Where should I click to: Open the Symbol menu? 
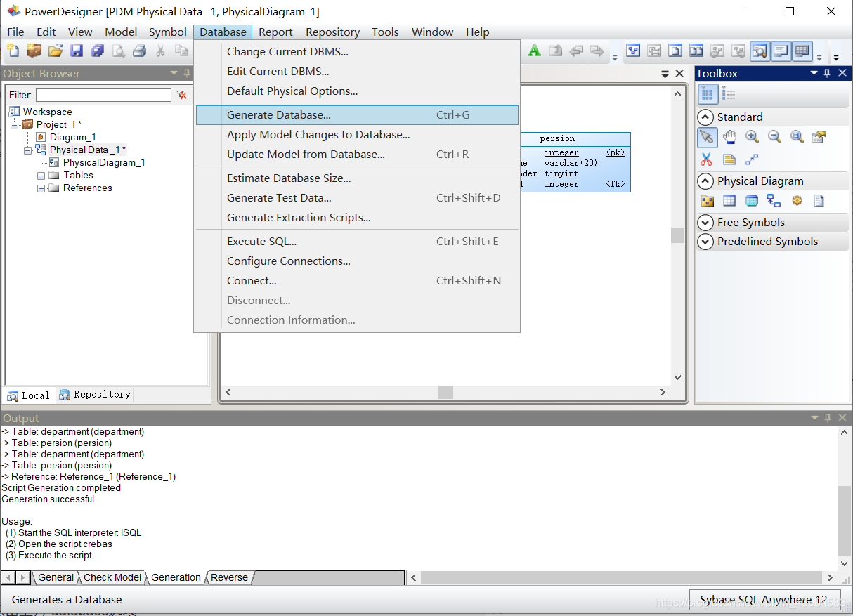coord(168,32)
